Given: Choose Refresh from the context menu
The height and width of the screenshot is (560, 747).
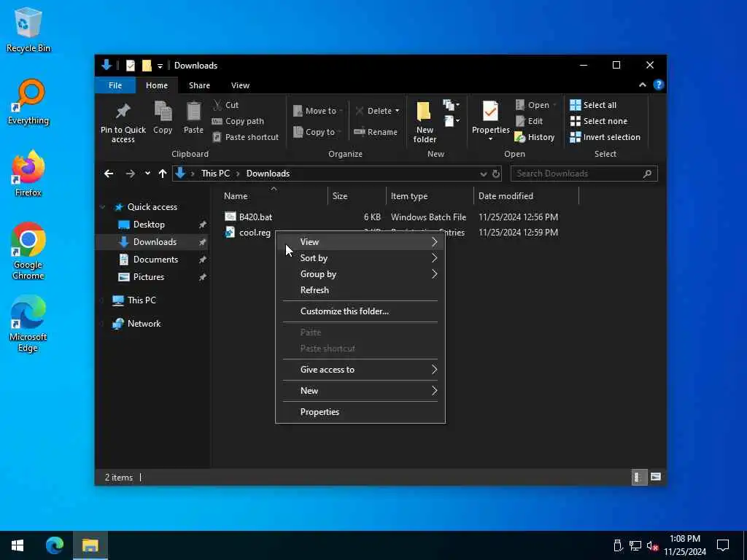Looking at the screenshot, I should point(360,290).
